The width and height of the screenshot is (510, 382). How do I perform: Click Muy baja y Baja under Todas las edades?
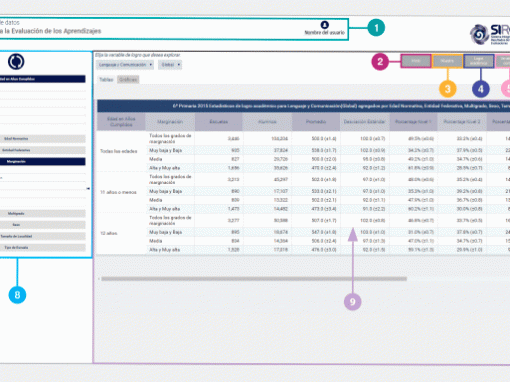165,150
